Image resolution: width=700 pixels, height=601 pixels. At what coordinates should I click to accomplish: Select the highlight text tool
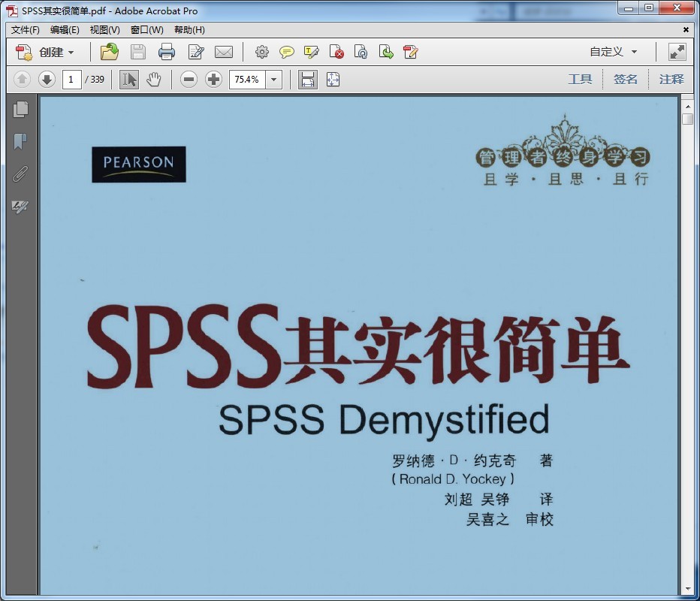311,52
